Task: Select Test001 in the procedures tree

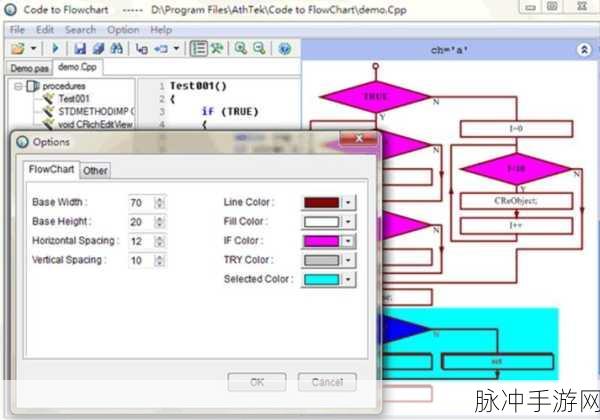Action: [74, 99]
